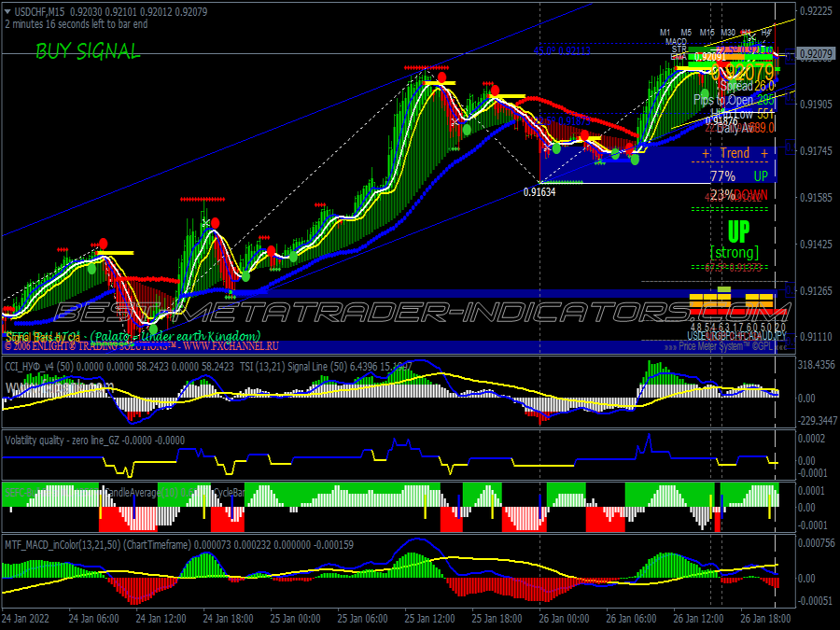Click the 25 Jan 12:00 time axis label
The height and width of the screenshot is (630, 840).
[x=429, y=618]
